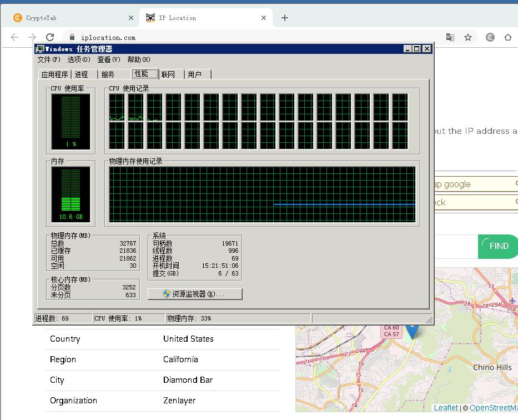The image size is (518, 420).
Task: Click the 总数 value 32767
Action: pyautogui.click(x=128, y=243)
